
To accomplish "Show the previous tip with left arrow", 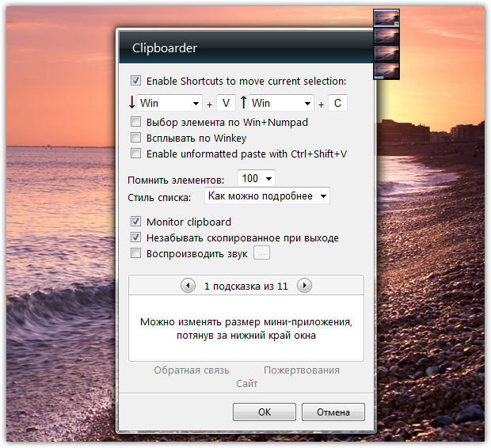I will coord(188,286).
